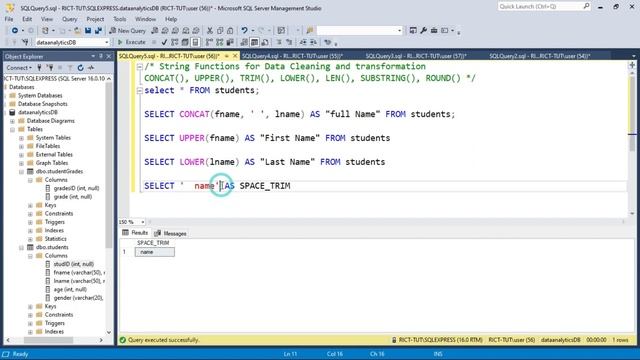The width and height of the screenshot is (640, 360).
Task: Open the Query menu
Action: 69,19
